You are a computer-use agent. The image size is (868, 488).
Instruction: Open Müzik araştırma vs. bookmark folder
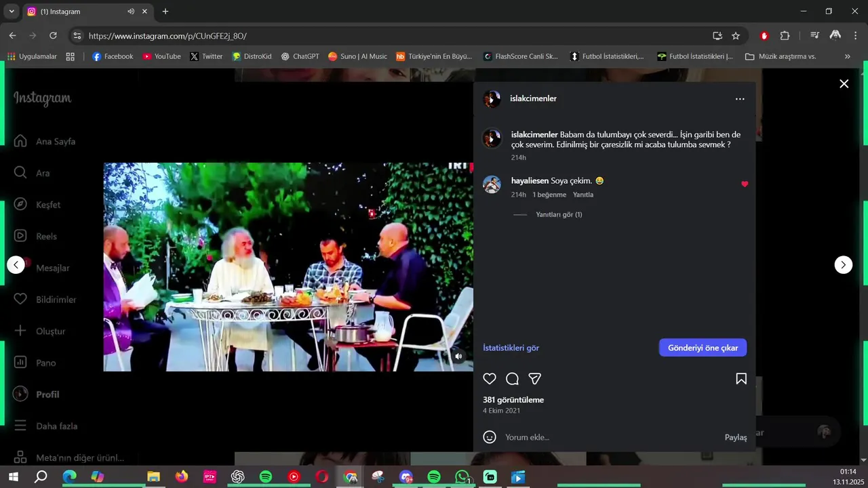coord(780,56)
